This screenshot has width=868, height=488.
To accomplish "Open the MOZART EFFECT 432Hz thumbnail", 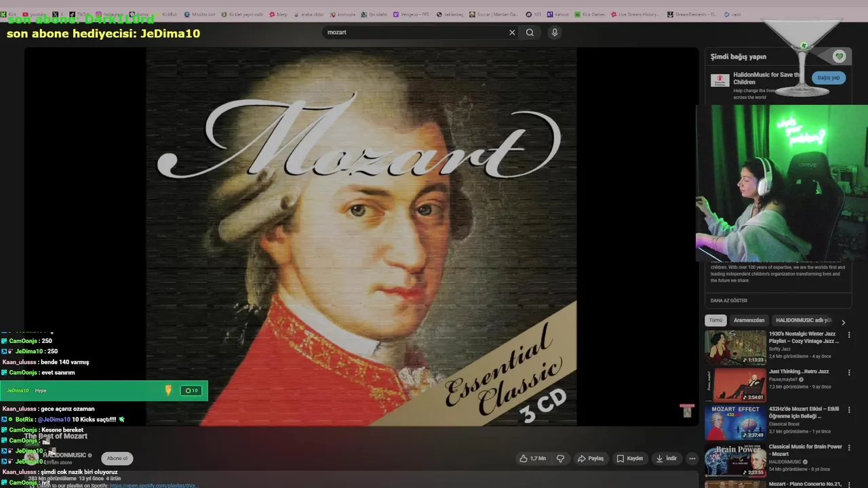I will click(735, 423).
